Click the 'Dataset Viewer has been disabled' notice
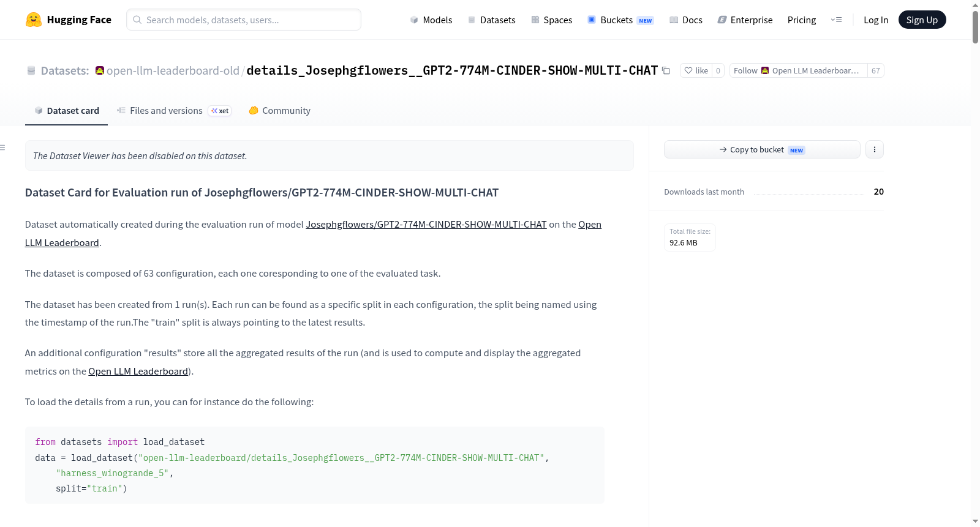This screenshot has height=527, width=980. pos(329,156)
